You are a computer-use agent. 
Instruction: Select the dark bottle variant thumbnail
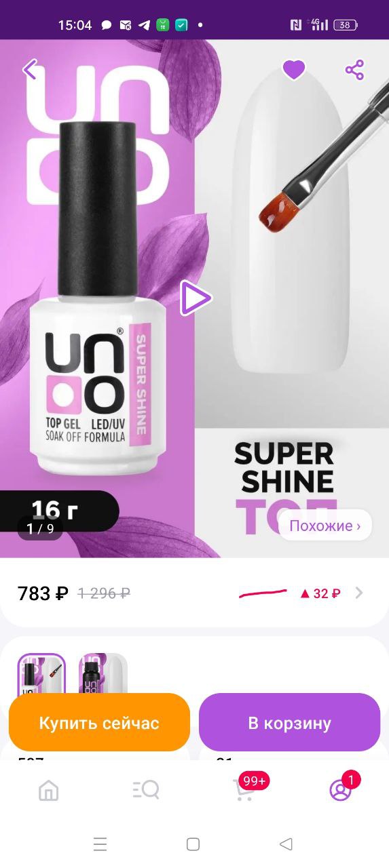tap(103, 673)
